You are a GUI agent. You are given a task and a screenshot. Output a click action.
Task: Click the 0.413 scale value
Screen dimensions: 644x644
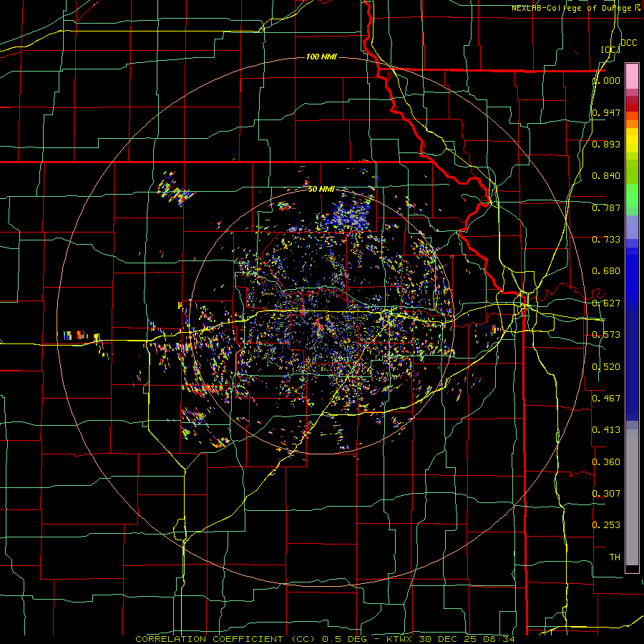606,429
